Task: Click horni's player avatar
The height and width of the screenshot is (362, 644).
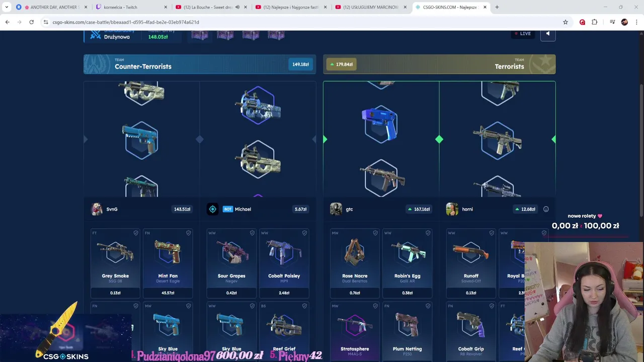Action: point(452,209)
